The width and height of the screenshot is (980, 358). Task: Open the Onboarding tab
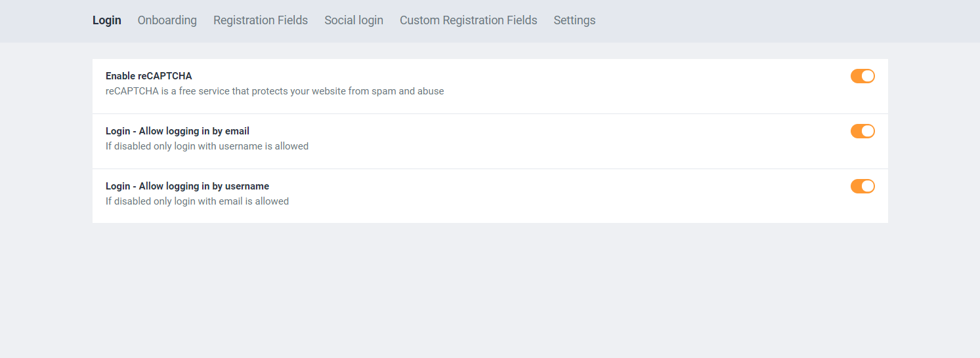click(167, 20)
